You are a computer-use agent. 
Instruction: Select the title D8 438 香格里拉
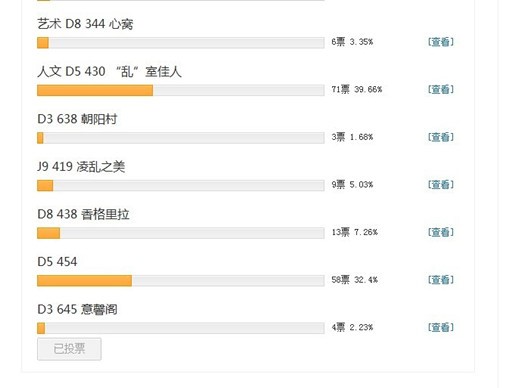tap(83, 214)
